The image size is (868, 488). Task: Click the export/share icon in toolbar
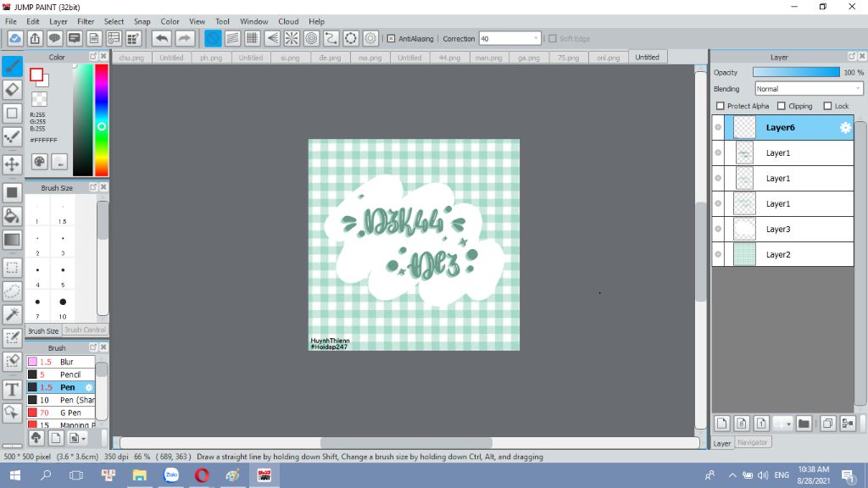pos(35,38)
